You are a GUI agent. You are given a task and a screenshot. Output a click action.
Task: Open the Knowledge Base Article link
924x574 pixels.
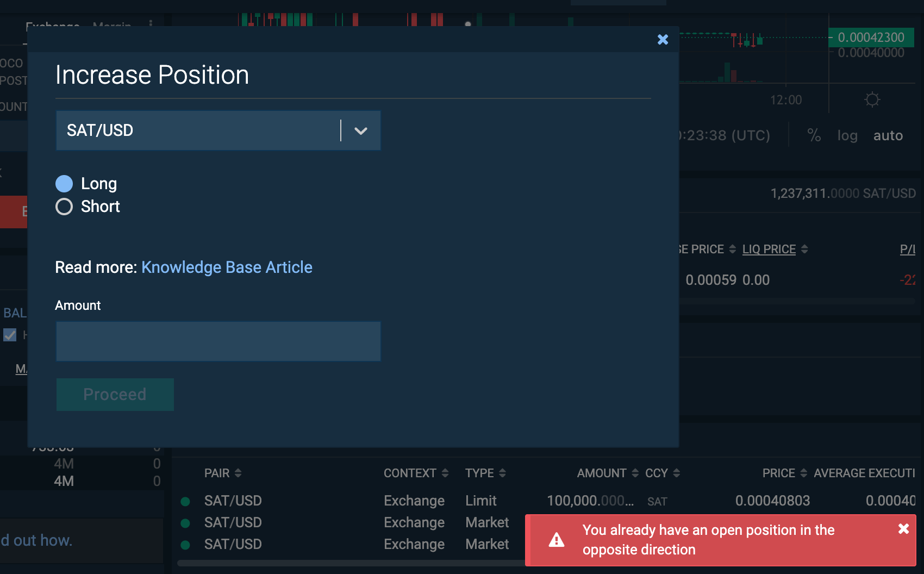pyautogui.click(x=227, y=267)
